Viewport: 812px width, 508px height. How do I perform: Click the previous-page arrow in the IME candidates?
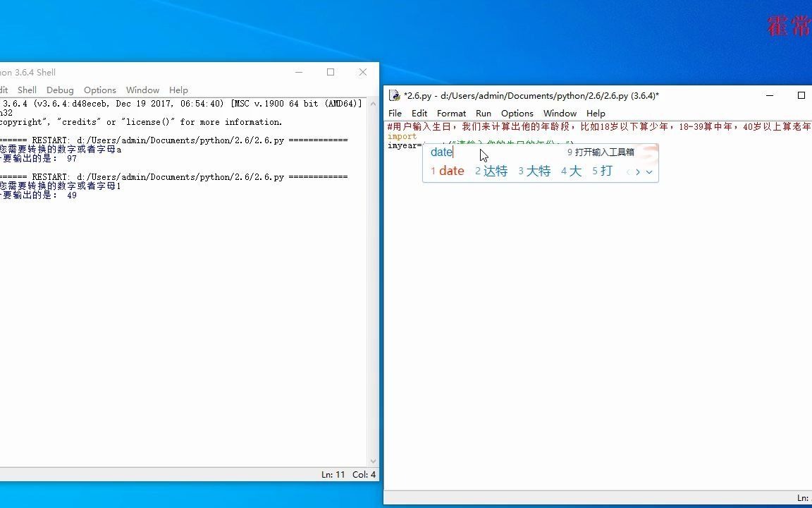pos(627,171)
